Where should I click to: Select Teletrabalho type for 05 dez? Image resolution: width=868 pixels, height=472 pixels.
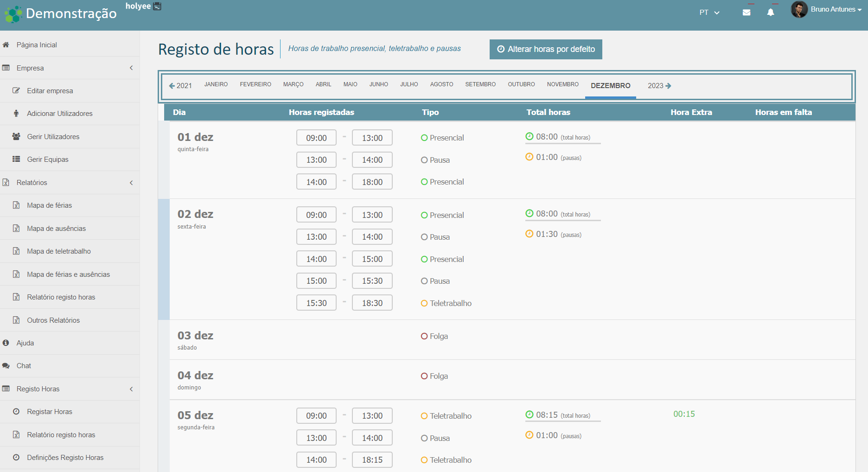tap(423, 416)
